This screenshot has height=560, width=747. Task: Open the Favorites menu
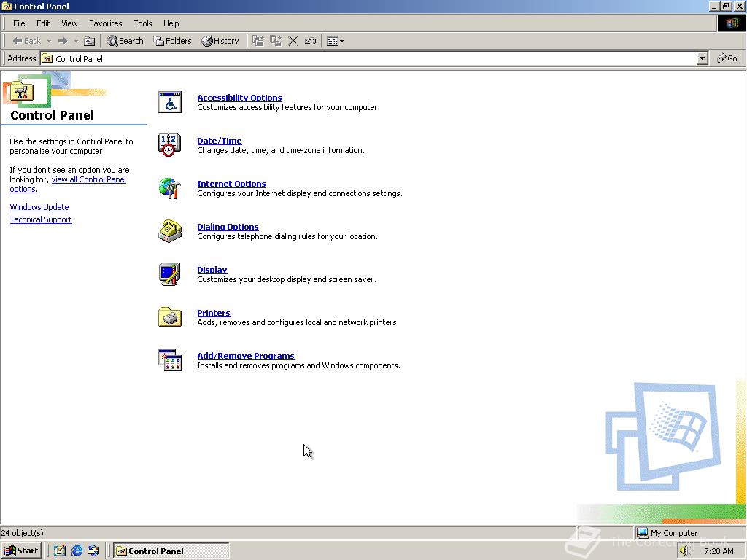pyautogui.click(x=105, y=23)
